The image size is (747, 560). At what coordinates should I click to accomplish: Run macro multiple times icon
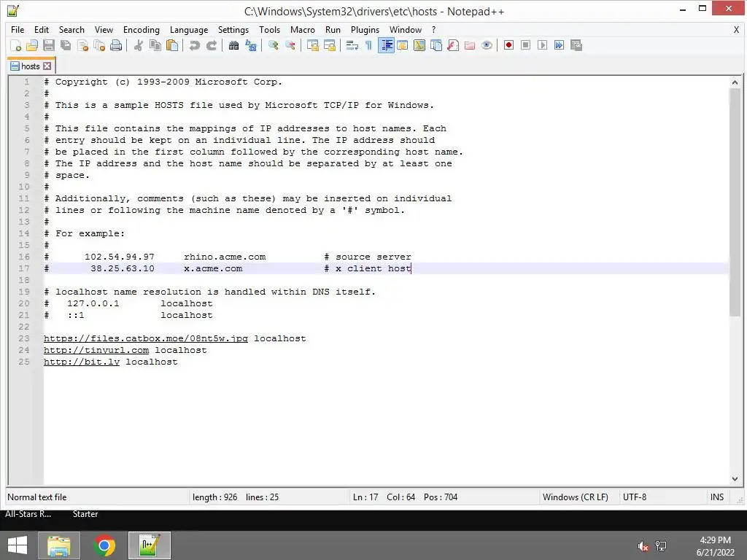point(560,45)
